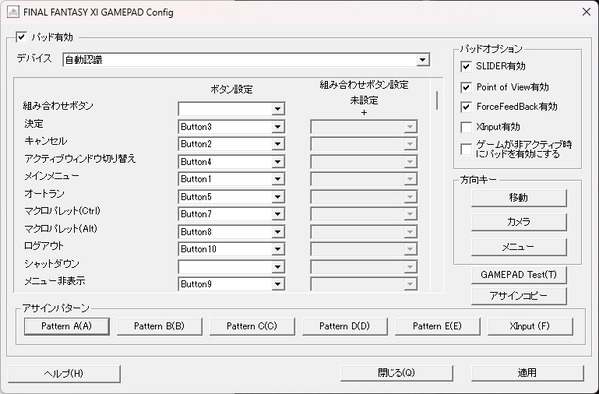Click the メニュー direction key button
599x394 pixels.
[518, 247]
